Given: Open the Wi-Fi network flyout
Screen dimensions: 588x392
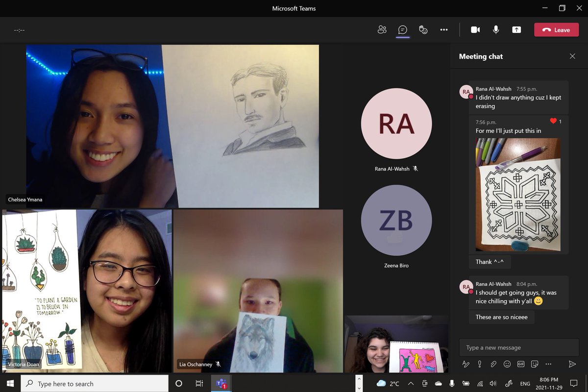Looking at the screenshot, I should [x=480, y=384].
